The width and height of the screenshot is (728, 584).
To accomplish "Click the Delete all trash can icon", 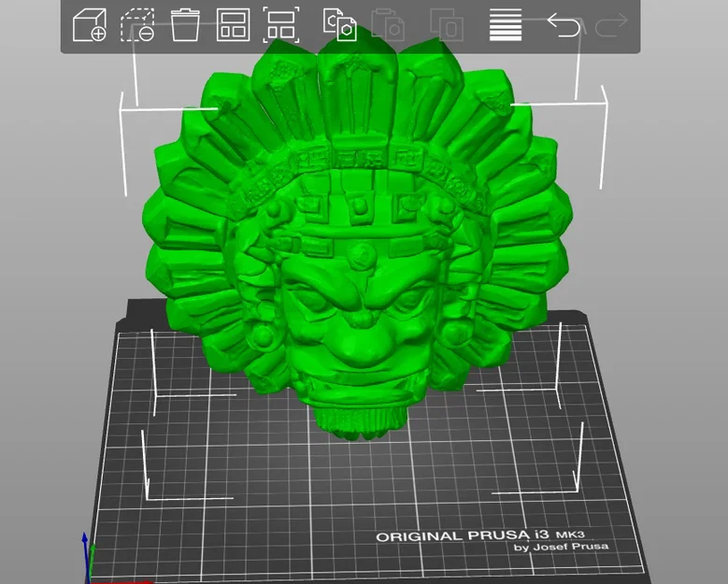I will click(185, 25).
